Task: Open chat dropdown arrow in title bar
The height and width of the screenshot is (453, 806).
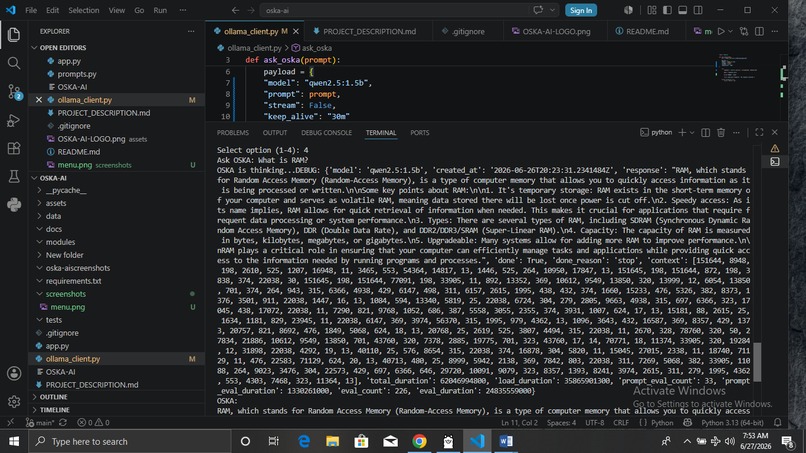Action: tap(553, 10)
